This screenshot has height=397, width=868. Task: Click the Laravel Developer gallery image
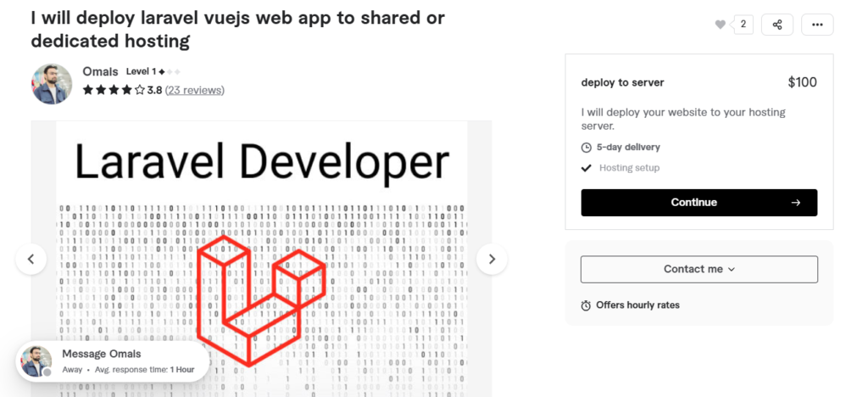261,259
